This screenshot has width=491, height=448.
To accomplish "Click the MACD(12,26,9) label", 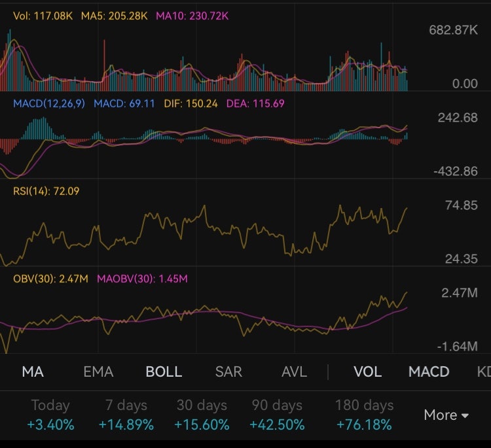I will pos(49,103).
